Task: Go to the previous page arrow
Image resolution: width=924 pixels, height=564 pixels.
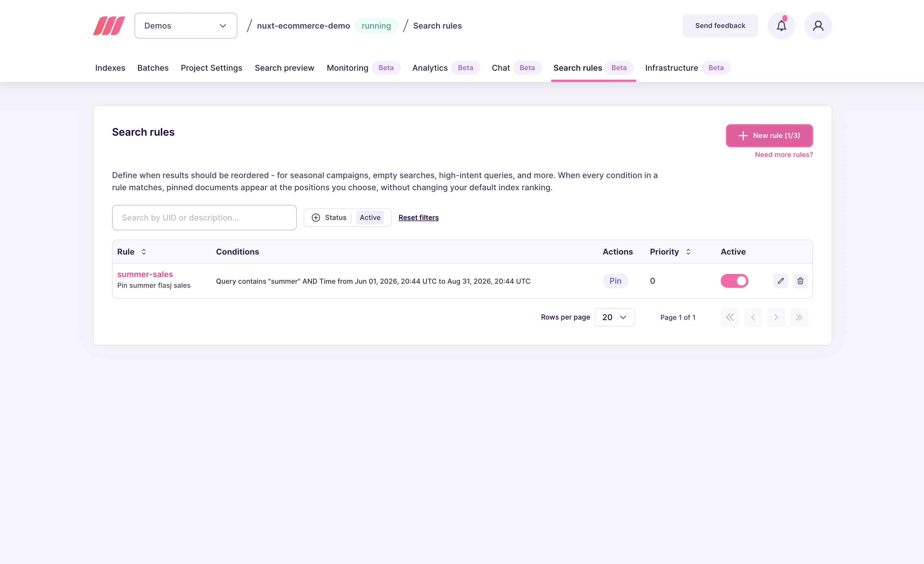Action: click(753, 317)
